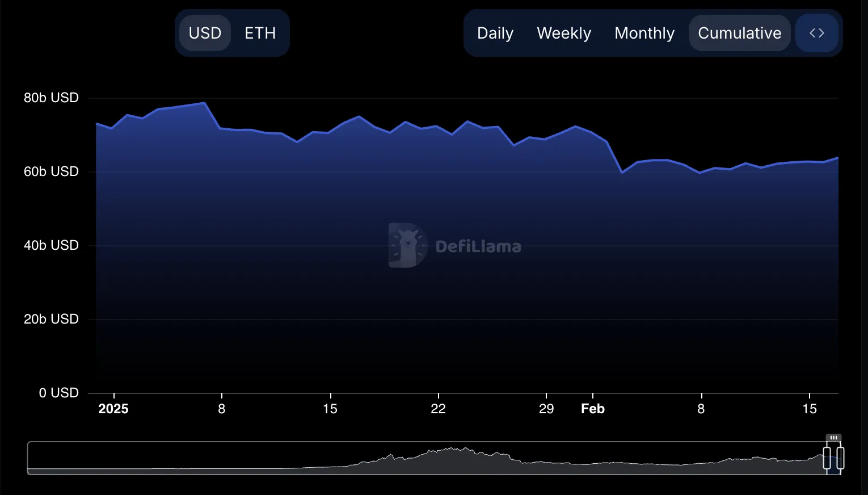Choose the Monthly grouping option
The image size is (868, 495).
(644, 33)
